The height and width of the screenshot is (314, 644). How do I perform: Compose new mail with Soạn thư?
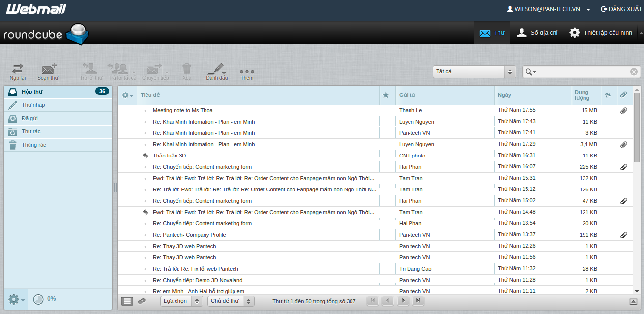48,69
